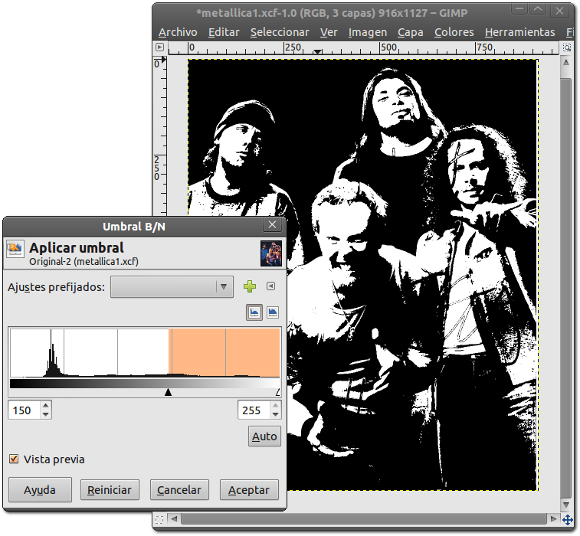Click the Auto button
This screenshot has width=580, height=536.
(264, 436)
